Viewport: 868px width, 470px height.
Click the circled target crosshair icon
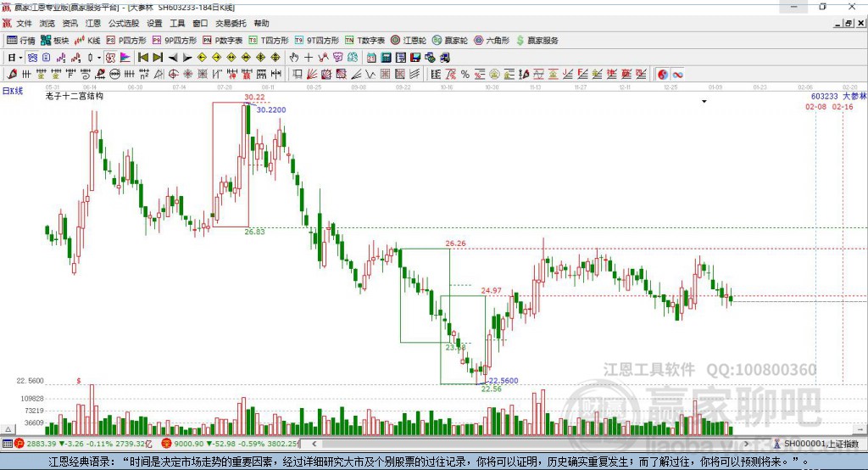click(x=173, y=75)
